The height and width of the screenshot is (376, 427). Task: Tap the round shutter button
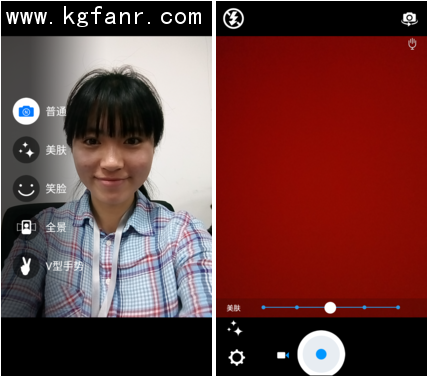click(321, 354)
